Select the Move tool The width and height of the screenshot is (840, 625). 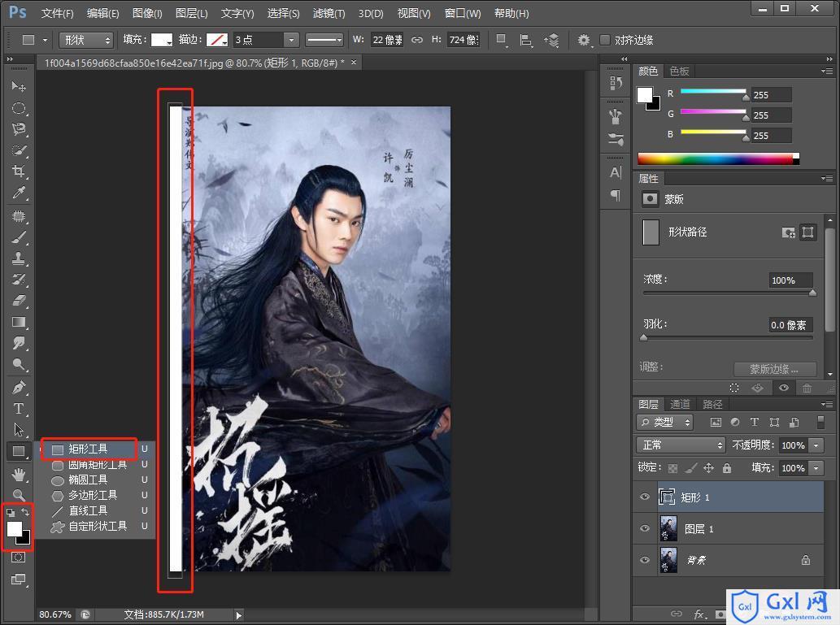(x=18, y=86)
